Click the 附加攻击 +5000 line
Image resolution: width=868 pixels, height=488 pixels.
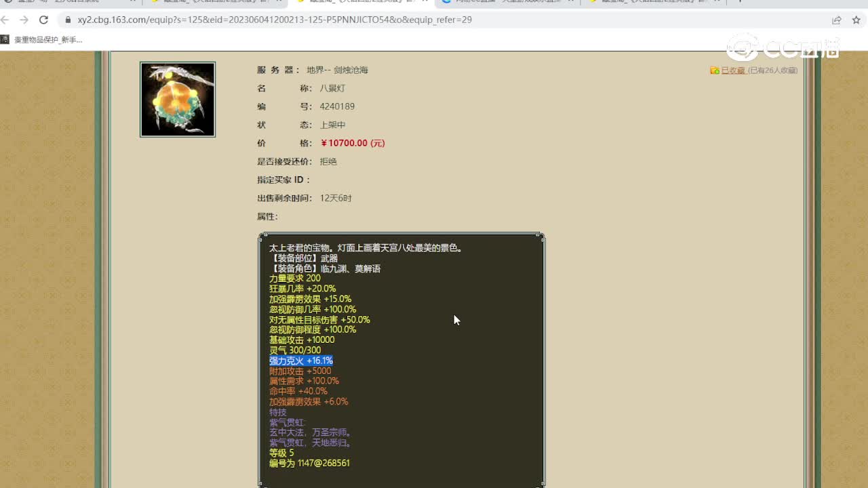click(300, 371)
